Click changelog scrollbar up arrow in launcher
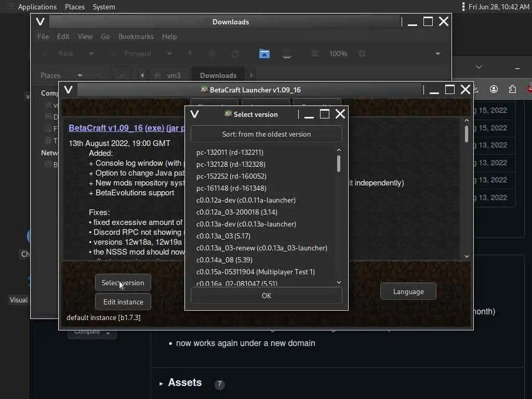Image resolution: width=532 pixels, height=399 pixels. (467, 121)
